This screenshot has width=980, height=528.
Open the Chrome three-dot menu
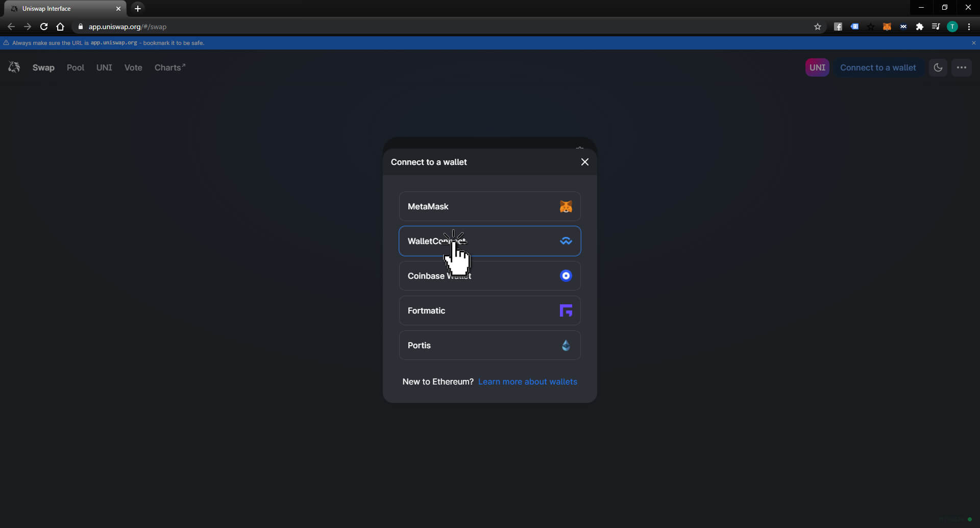click(x=969, y=27)
